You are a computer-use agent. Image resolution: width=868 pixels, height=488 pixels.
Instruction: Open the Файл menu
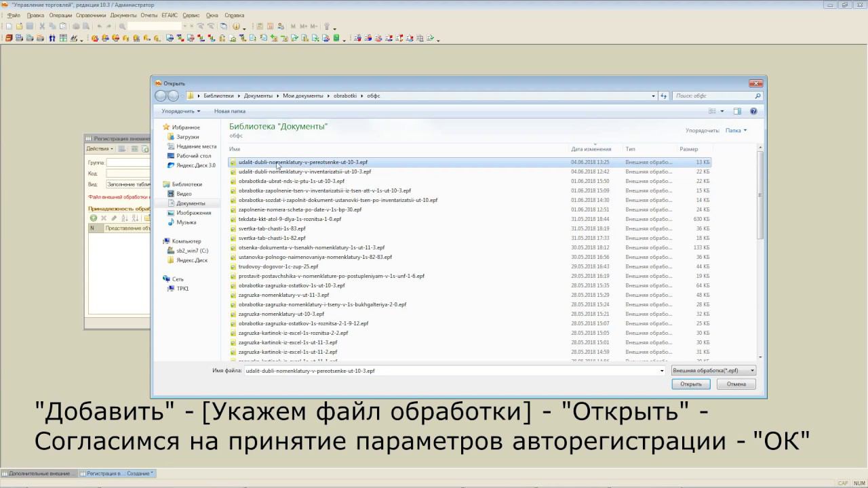pyautogui.click(x=14, y=15)
